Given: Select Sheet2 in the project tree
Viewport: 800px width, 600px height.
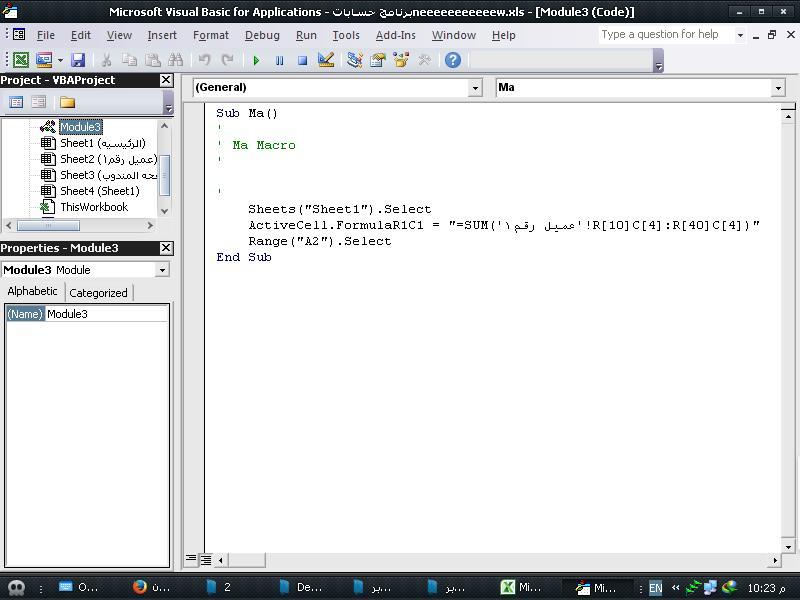Looking at the screenshot, I should point(108,159).
